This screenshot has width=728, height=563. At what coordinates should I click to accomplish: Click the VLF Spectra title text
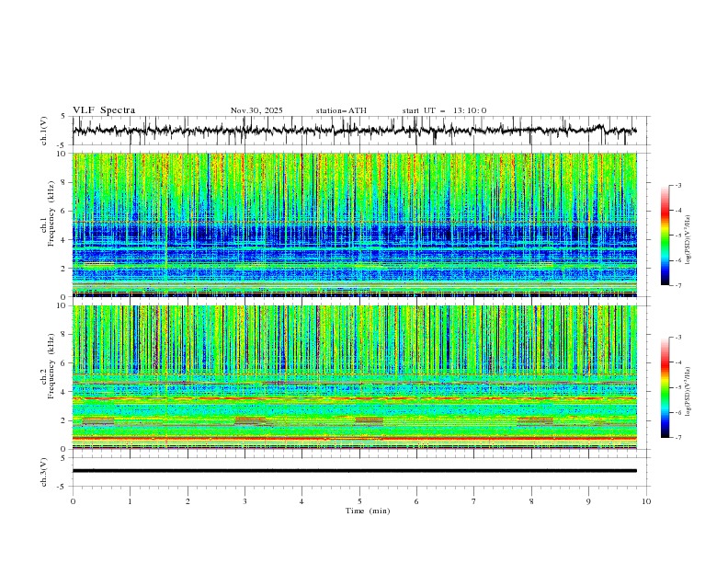point(104,110)
